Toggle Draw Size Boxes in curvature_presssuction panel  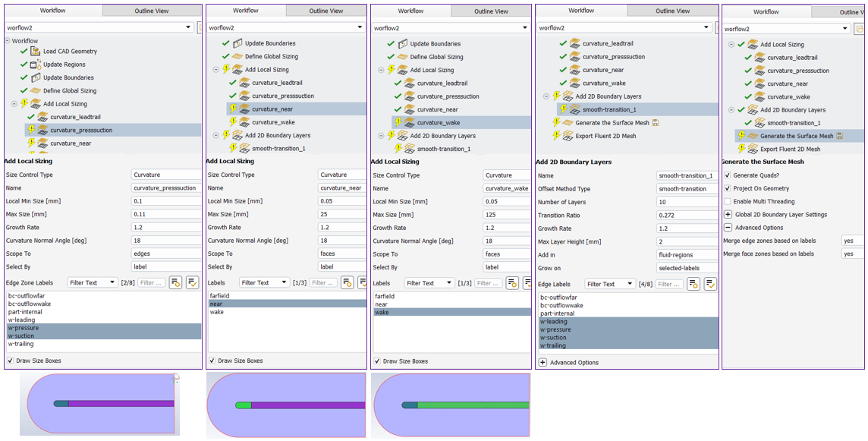pyautogui.click(x=11, y=361)
